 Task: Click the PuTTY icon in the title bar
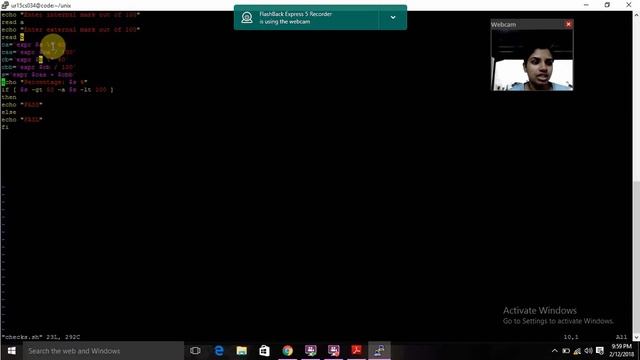pos(5,5)
